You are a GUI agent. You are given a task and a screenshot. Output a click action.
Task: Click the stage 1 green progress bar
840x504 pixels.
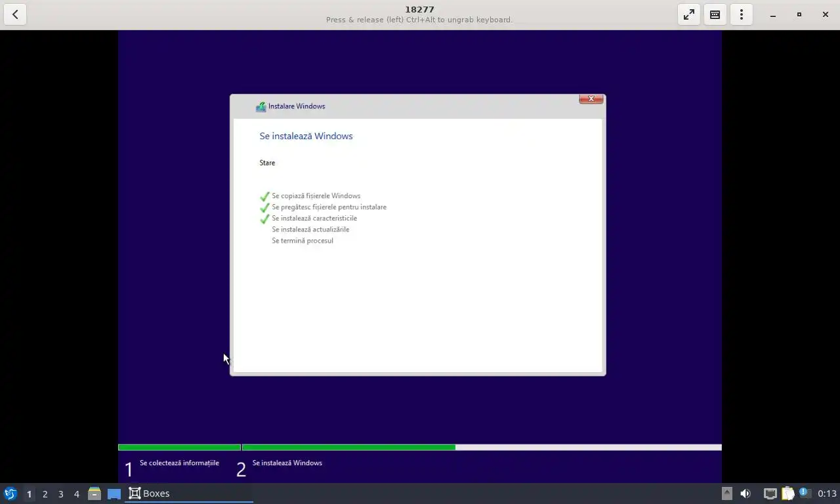[x=179, y=448]
